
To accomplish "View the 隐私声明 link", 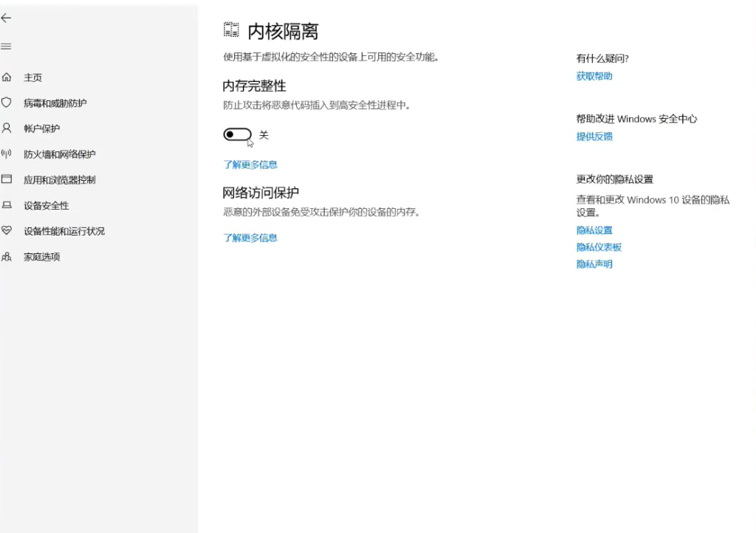I will [x=594, y=264].
